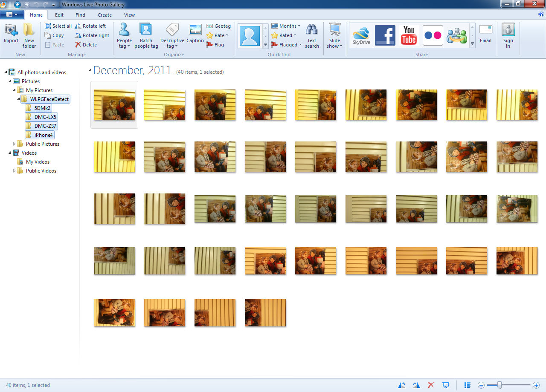Expand the Public Videos node
This screenshot has height=392, width=546.
[x=15, y=171]
